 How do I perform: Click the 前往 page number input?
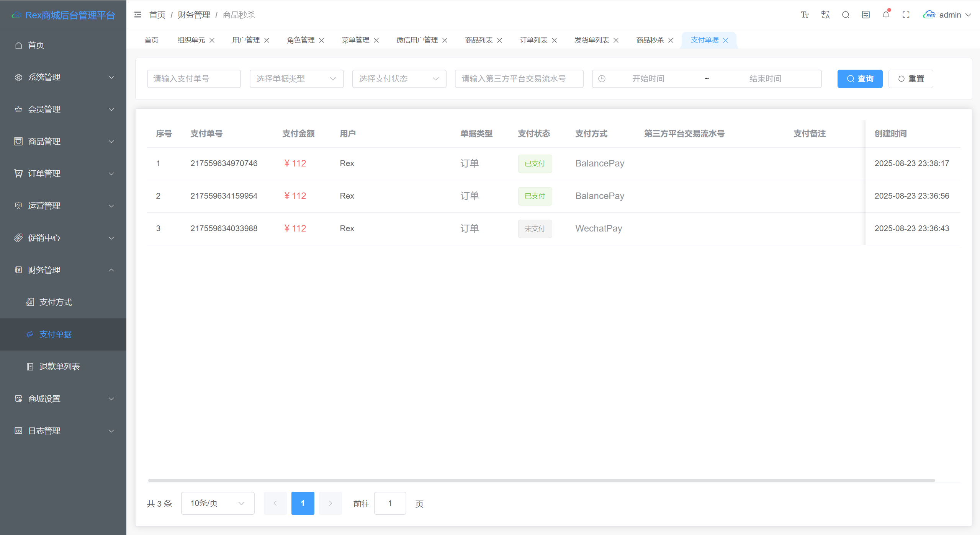tap(390, 503)
